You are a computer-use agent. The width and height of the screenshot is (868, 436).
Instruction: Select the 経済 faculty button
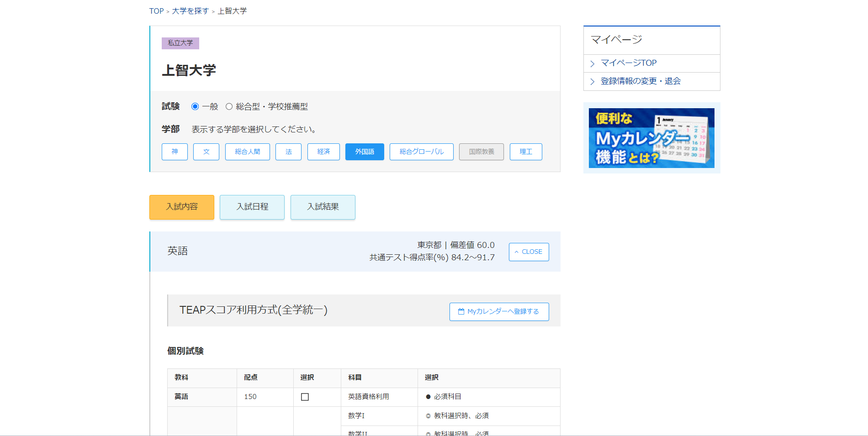[x=323, y=152]
